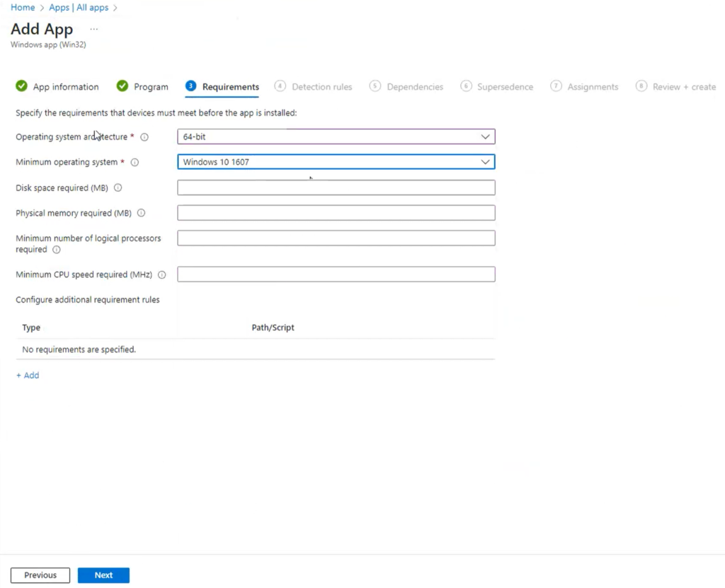Click the info icon beside Operating system architecture
725x588 pixels.
[x=144, y=137]
